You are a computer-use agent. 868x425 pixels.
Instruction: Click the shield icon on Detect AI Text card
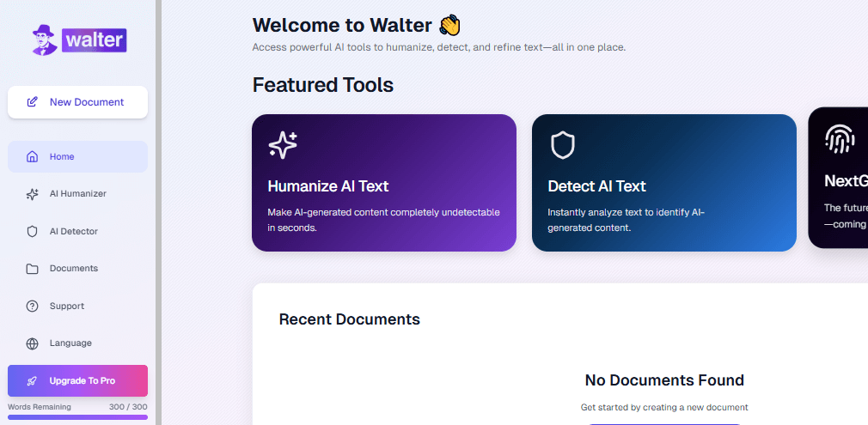tap(562, 146)
